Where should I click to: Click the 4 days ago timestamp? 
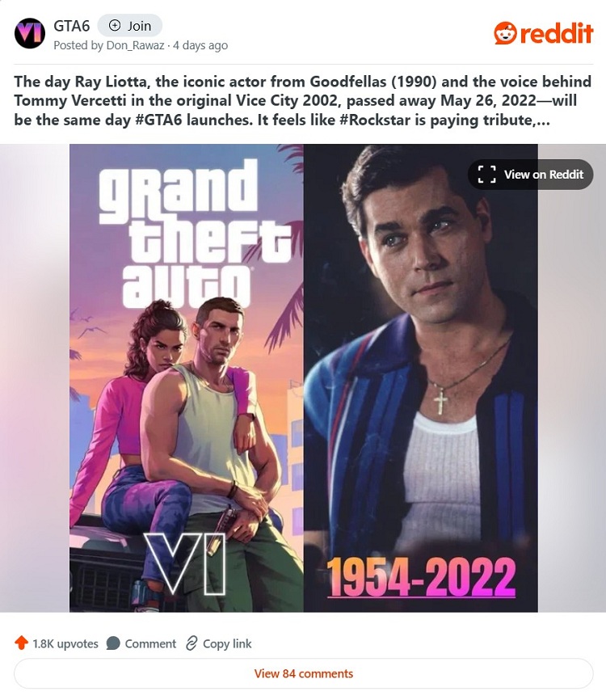pos(200,45)
